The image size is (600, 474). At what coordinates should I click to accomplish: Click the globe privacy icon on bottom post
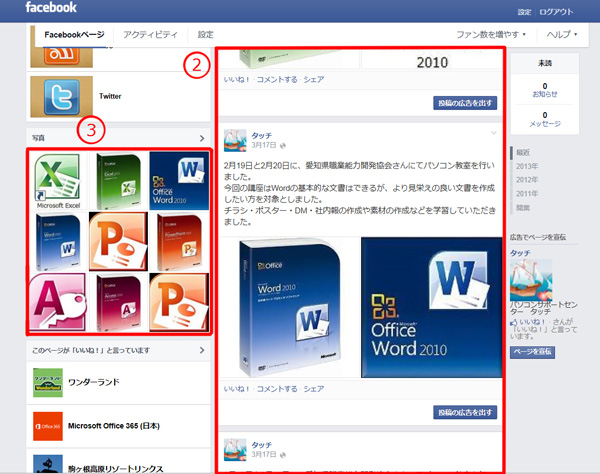(x=283, y=455)
